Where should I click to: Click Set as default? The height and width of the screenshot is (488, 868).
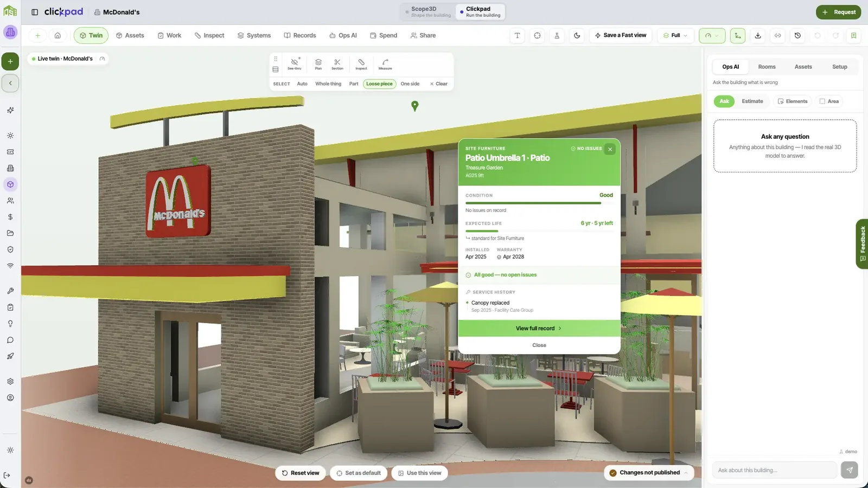click(x=359, y=473)
